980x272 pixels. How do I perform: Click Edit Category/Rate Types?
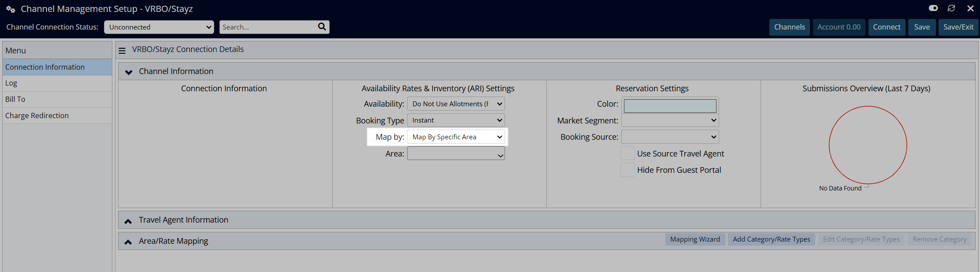tap(861, 239)
